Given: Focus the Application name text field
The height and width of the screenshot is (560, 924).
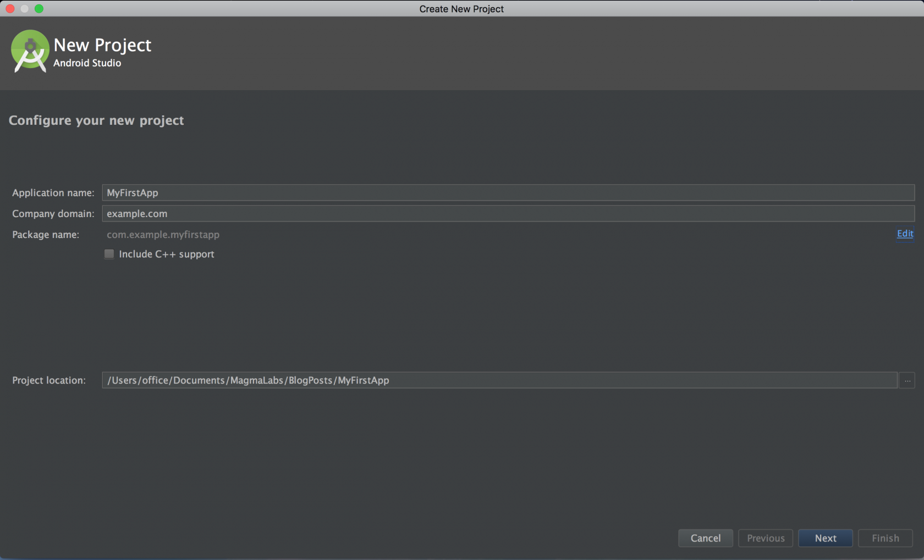Looking at the screenshot, I should (x=507, y=193).
